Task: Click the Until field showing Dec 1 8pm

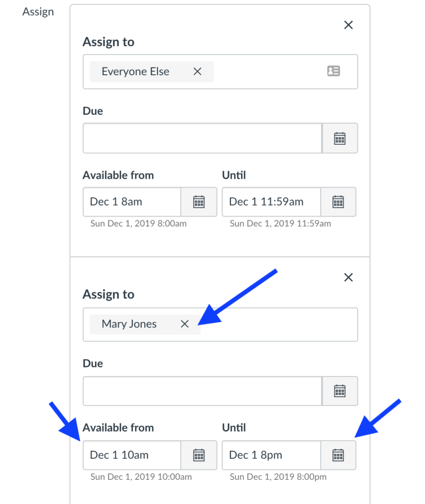Action: pyautogui.click(x=271, y=455)
